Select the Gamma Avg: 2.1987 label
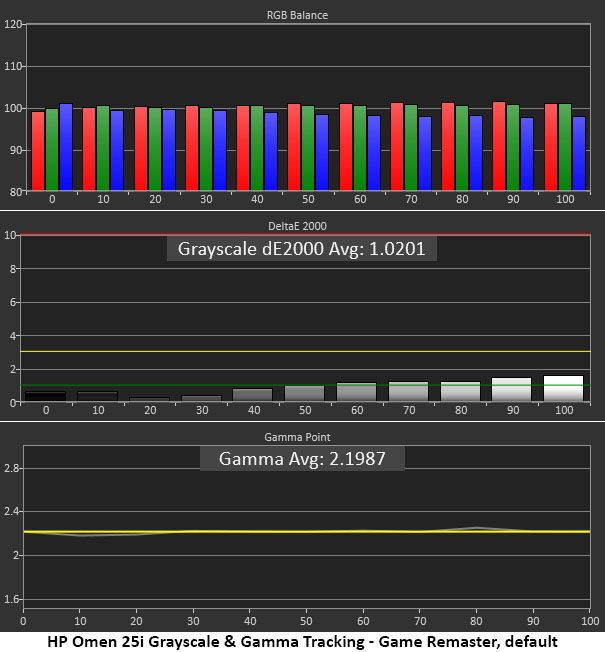This screenshot has height=652, width=605. (x=302, y=459)
